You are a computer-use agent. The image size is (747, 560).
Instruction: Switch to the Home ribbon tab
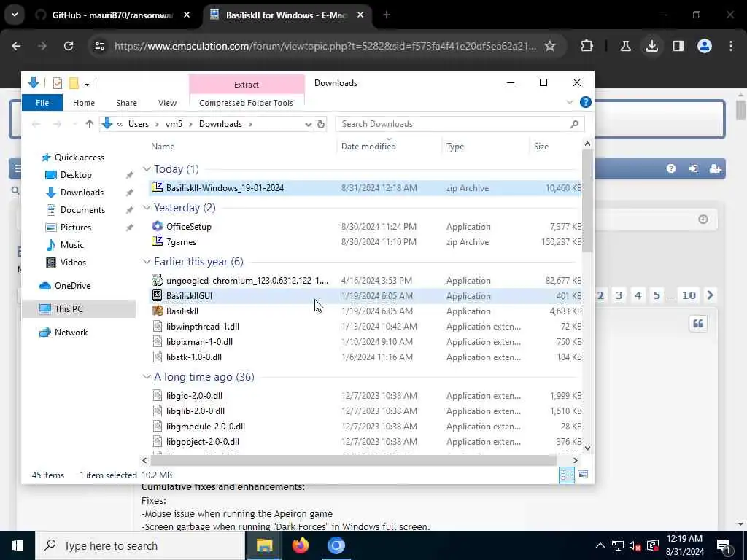click(84, 103)
